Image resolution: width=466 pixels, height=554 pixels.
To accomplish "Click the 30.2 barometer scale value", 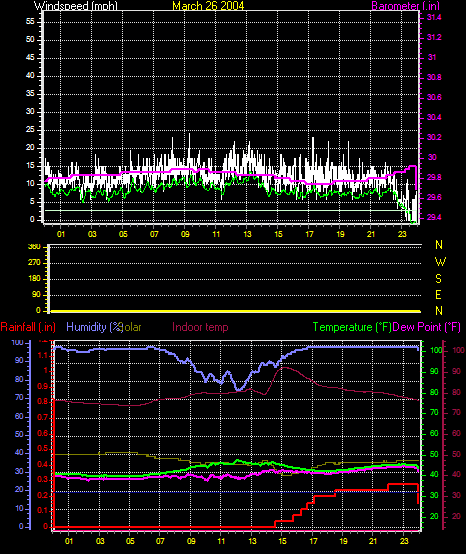I will 434,137.
